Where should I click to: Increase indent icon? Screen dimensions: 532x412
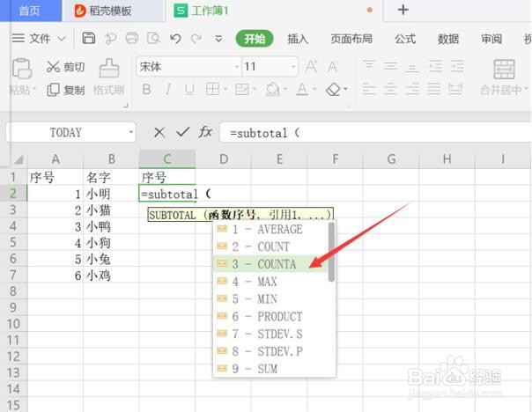(x=457, y=66)
